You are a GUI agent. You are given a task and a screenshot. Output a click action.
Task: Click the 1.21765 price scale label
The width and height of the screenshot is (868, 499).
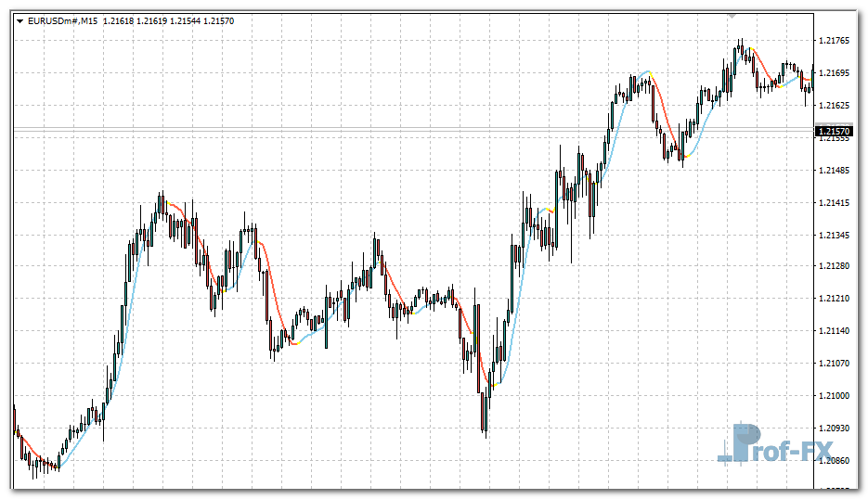point(836,41)
